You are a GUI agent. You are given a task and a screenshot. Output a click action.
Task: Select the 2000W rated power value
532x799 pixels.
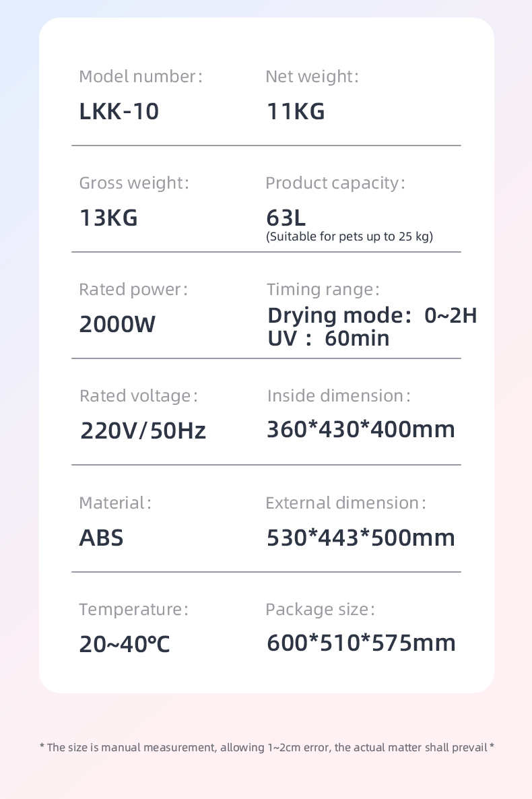(117, 325)
